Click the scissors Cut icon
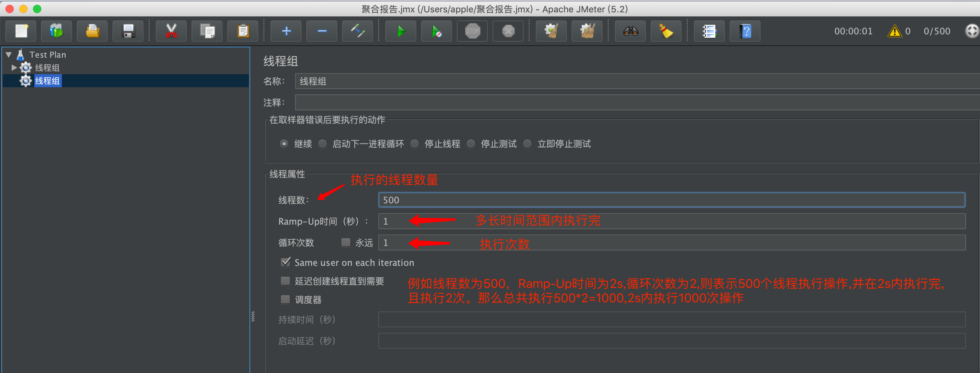 click(x=171, y=31)
